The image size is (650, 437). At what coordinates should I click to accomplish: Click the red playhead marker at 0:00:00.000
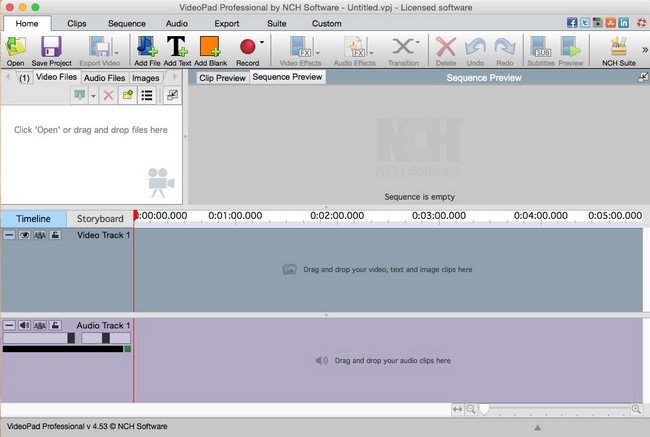pos(136,215)
